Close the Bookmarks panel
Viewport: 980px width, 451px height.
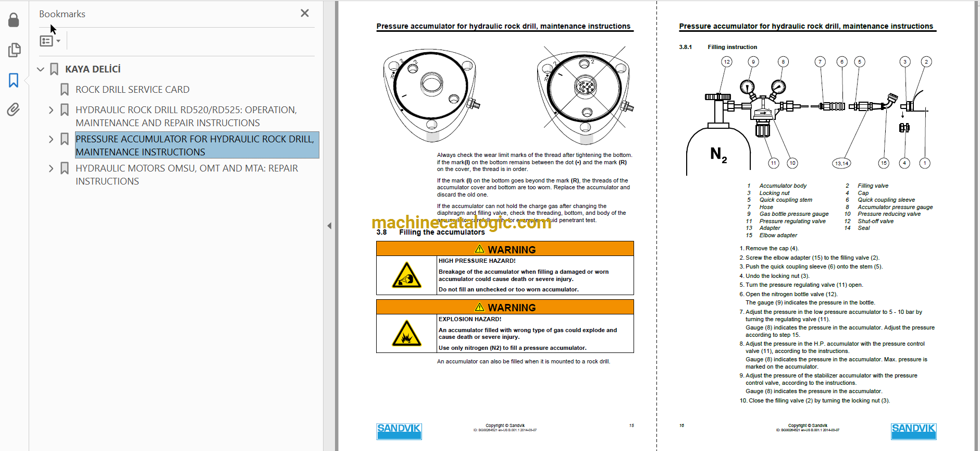[x=305, y=14]
